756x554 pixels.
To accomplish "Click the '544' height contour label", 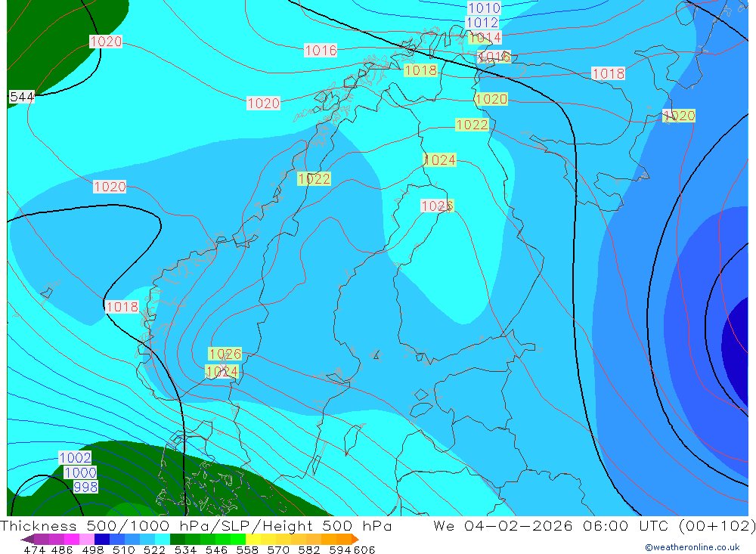I will (22, 97).
